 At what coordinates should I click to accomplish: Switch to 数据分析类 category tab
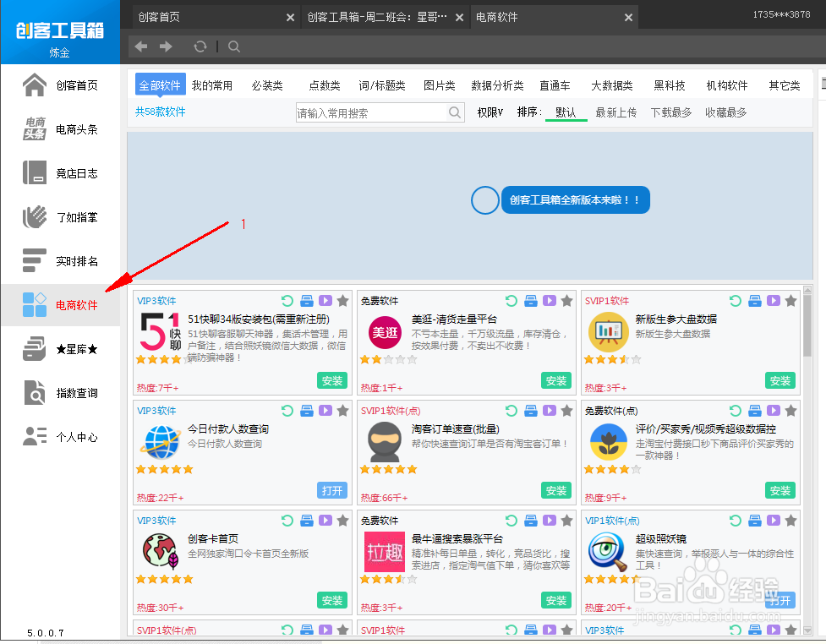click(497, 85)
